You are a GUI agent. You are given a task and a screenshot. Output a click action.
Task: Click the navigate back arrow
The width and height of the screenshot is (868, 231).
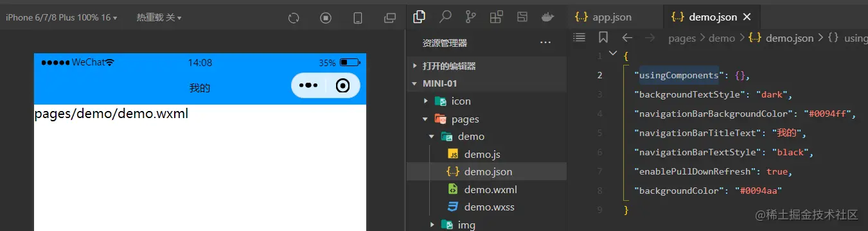click(627, 38)
